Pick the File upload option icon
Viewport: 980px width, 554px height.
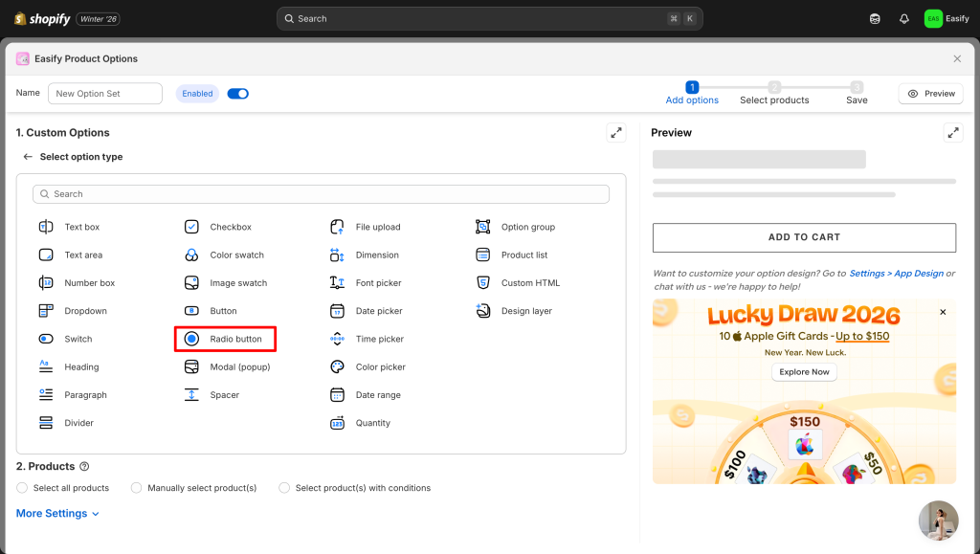click(337, 227)
